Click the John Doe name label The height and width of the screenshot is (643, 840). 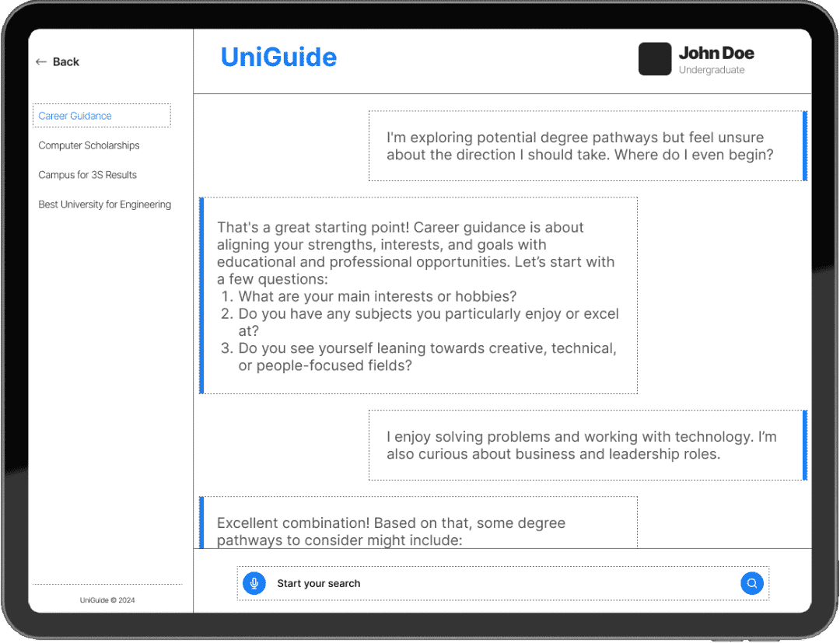716,53
